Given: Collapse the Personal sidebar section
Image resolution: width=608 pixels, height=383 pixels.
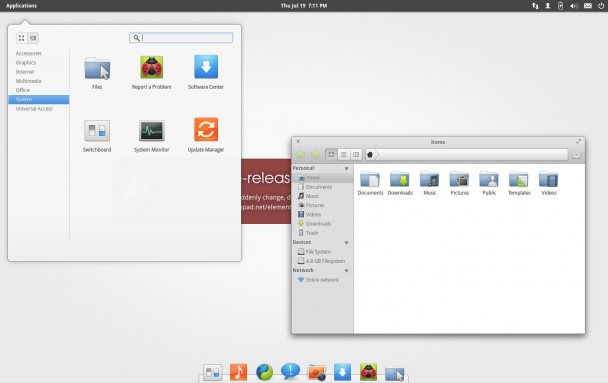Looking at the screenshot, I should click(x=347, y=169).
